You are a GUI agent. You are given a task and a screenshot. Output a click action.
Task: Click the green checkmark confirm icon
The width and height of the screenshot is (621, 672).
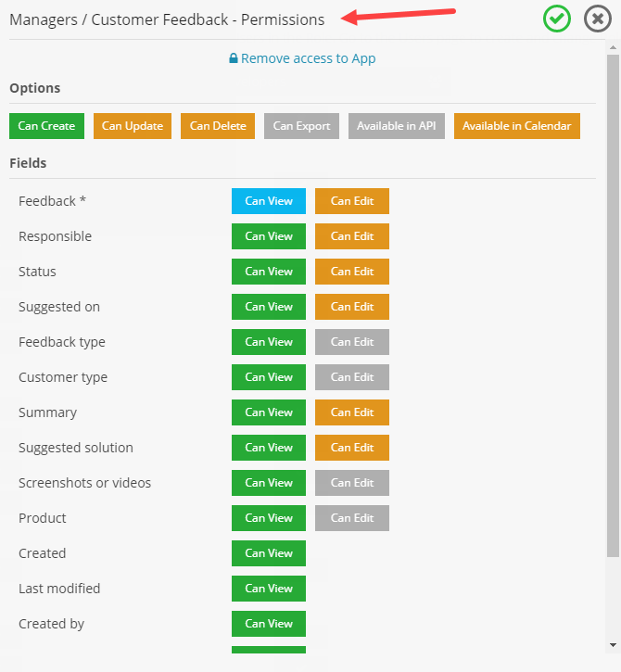pyautogui.click(x=557, y=19)
